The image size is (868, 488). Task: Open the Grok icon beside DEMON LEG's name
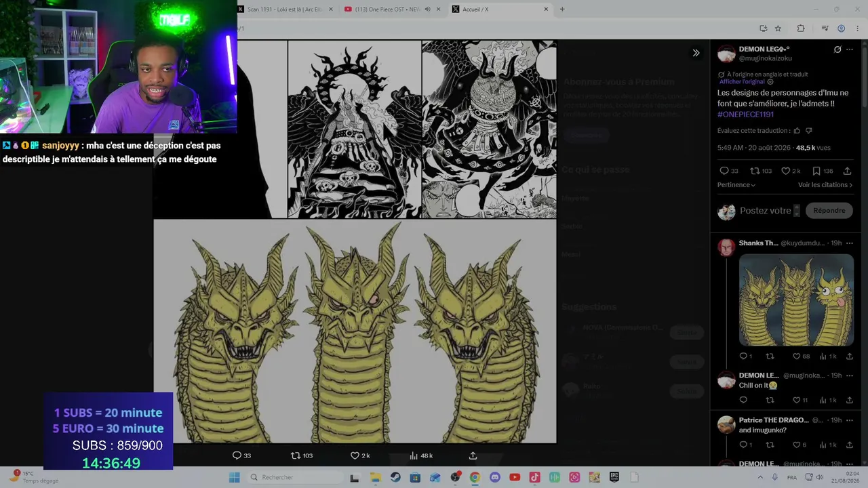(x=837, y=49)
